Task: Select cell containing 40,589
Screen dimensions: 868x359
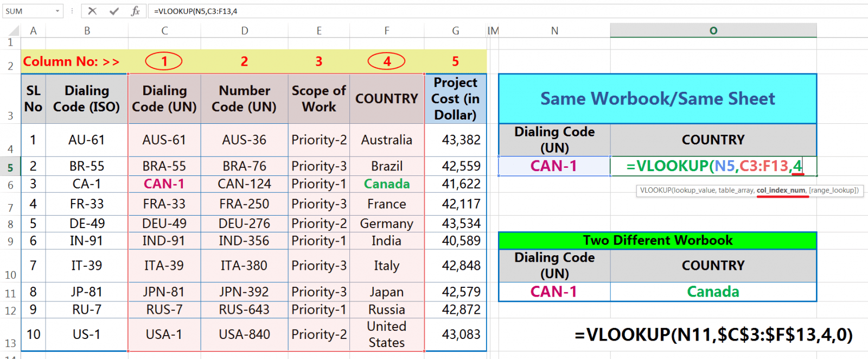Action: (x=456, y=241)
